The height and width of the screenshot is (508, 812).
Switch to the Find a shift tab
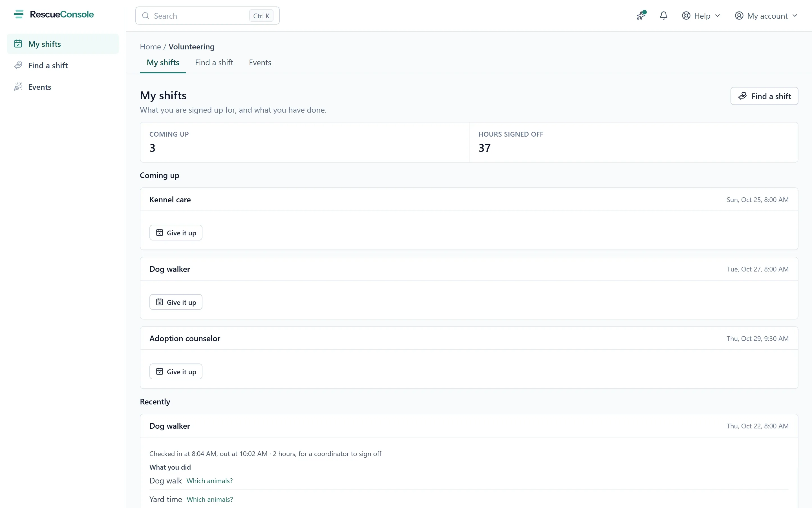(214, 63)
